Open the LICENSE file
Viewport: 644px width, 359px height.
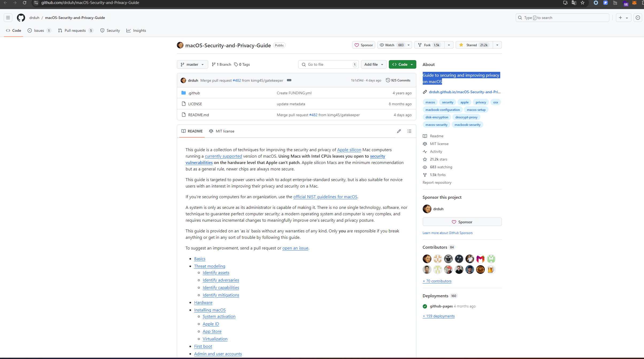pyautogui.click(x=195, y=104)
